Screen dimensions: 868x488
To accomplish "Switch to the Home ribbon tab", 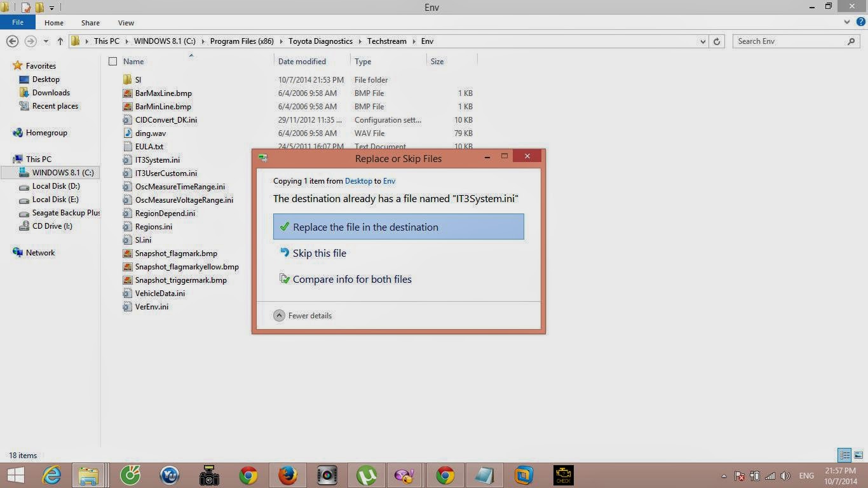I will point(54,23).
